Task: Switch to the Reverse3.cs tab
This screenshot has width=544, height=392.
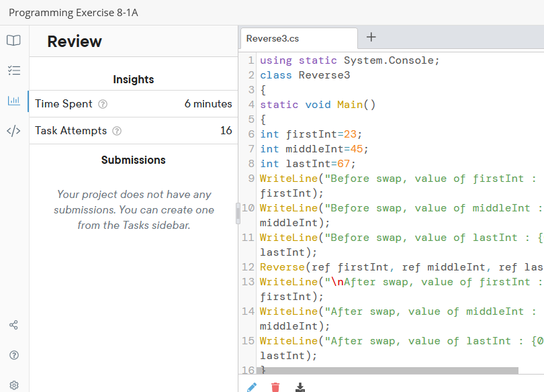Action: pyautogui.click(x=299, y=38)
